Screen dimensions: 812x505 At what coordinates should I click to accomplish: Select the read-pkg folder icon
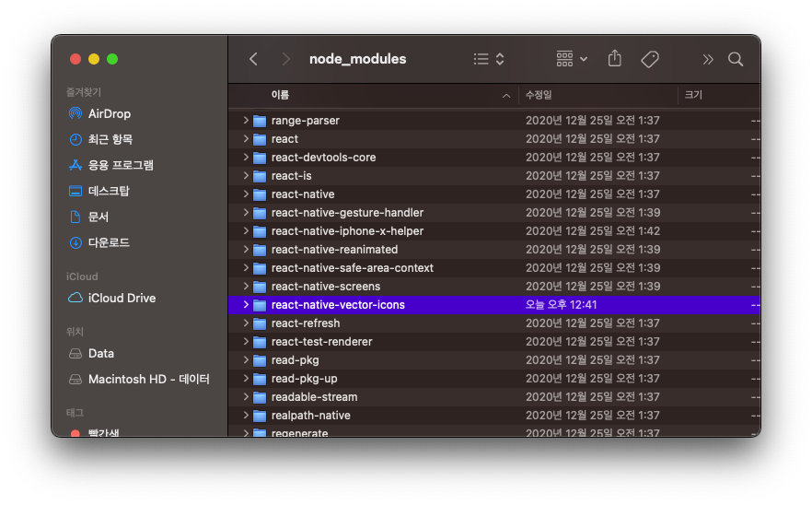point(260,360)
